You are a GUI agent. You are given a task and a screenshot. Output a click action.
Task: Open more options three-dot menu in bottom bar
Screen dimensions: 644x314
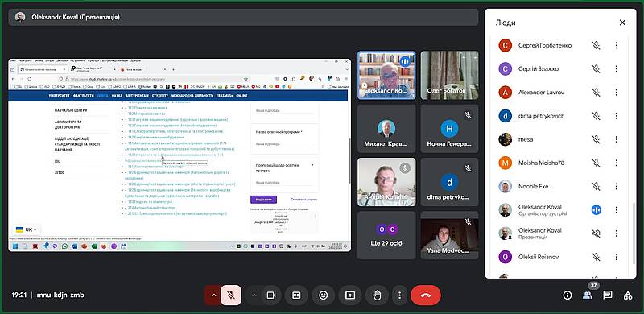tap(399, 295)
